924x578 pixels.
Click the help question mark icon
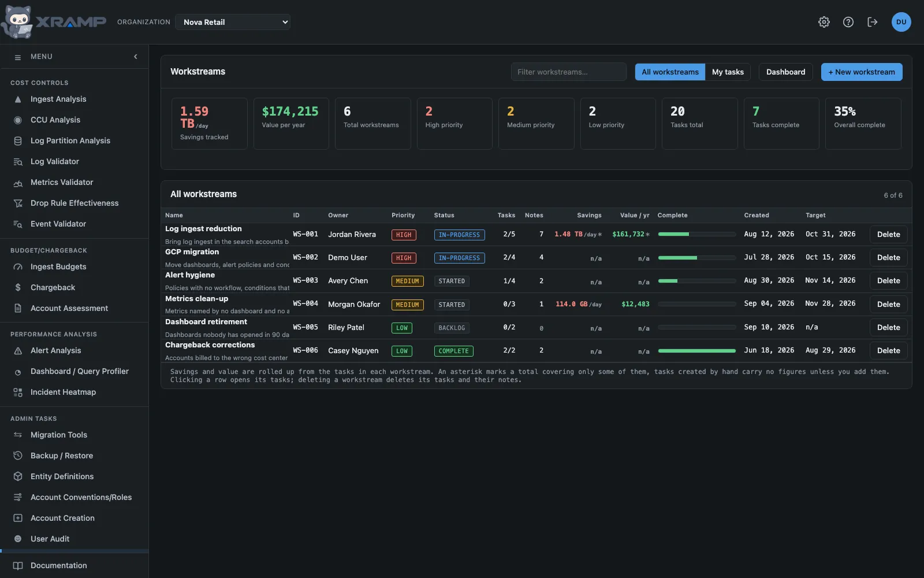click(x=848, y=22)
